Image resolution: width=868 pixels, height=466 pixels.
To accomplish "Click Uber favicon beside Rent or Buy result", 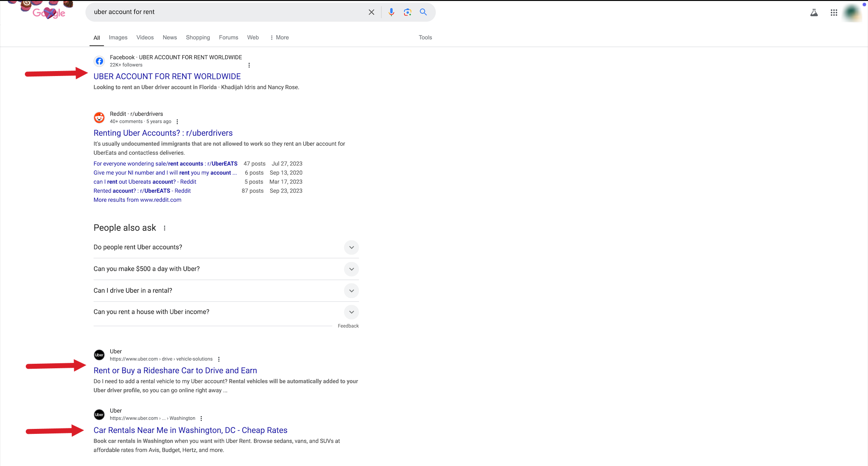I will (99, 355).
